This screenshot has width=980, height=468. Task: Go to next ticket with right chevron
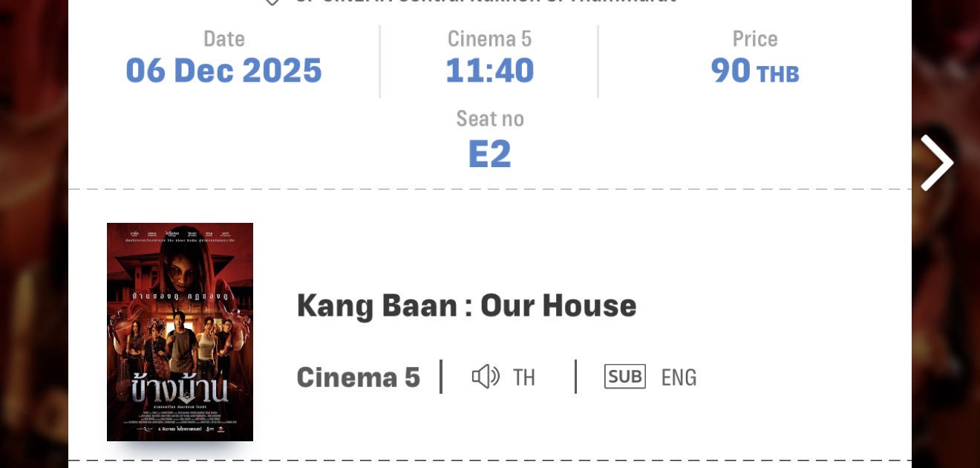point(937,163)
